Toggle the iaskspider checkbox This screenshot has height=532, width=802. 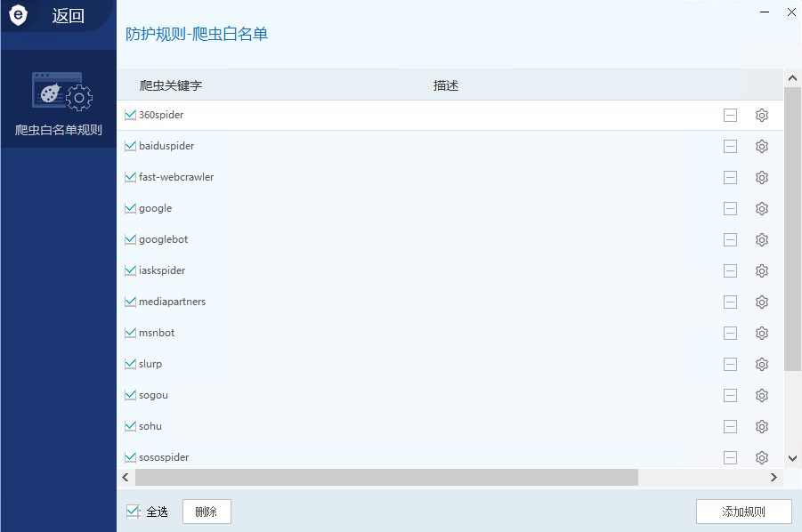pos(131,270)
